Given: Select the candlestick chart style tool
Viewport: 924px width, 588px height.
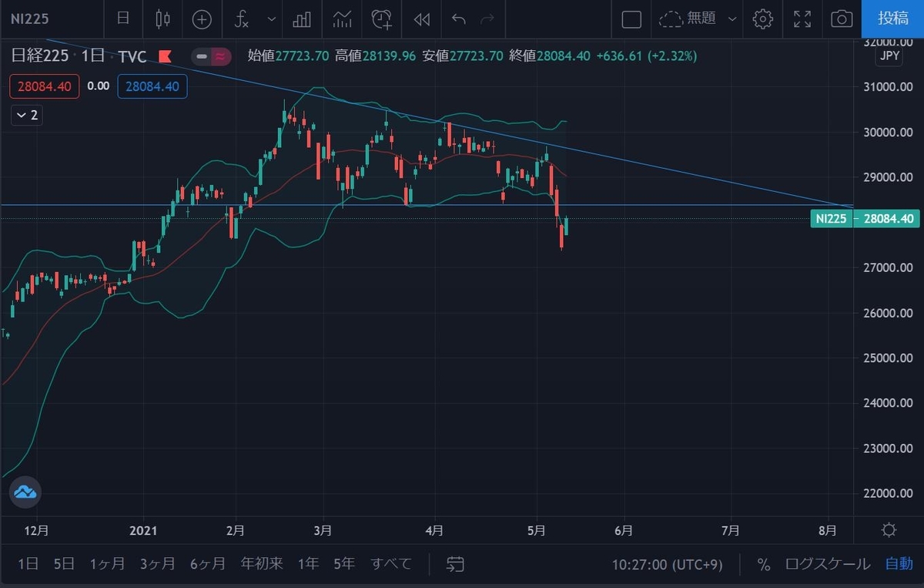Looking at the screenshot, I should (162, 19).
